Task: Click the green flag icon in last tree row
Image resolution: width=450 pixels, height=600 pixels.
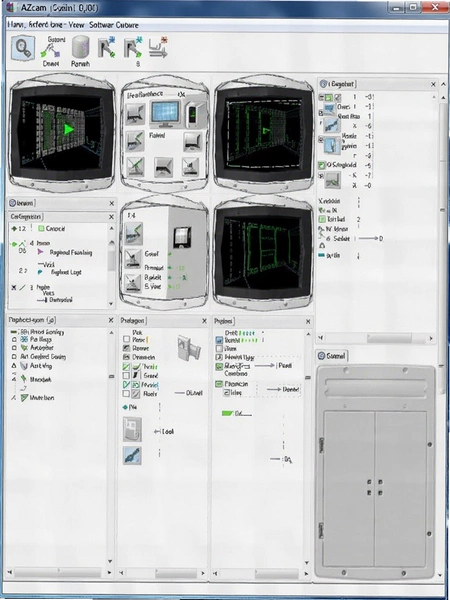Action: 24,398
